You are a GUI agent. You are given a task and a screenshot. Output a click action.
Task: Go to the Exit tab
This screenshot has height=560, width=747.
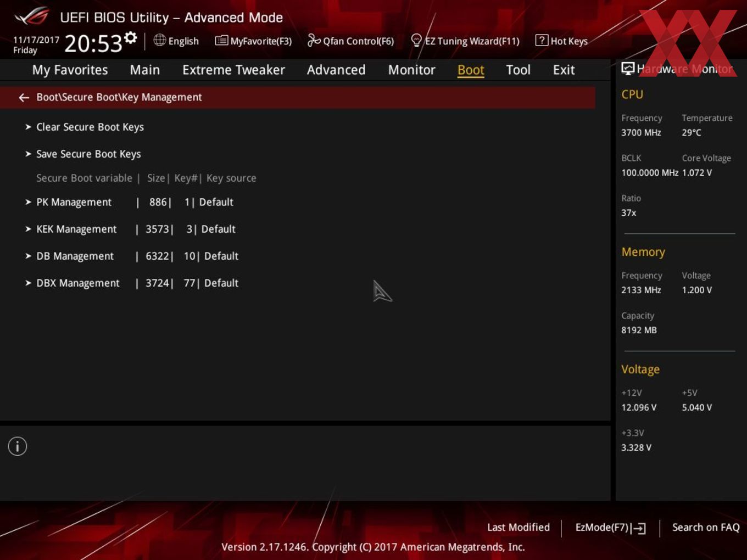click(564, 70)
